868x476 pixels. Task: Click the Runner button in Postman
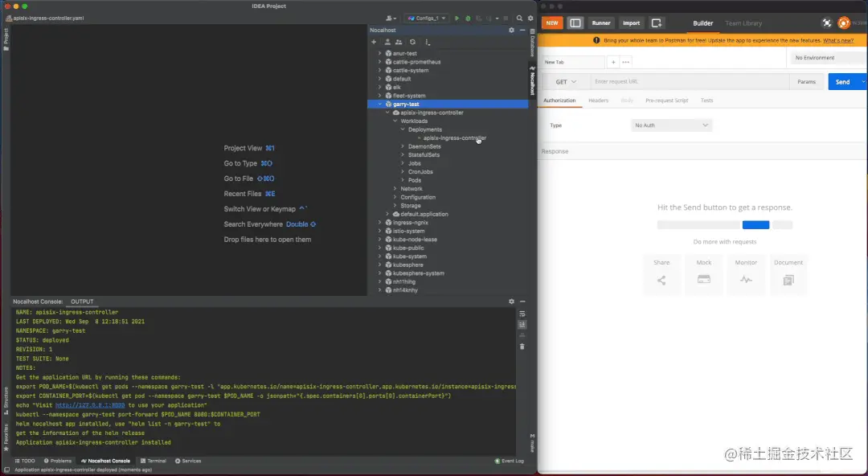tap(601, 23)
